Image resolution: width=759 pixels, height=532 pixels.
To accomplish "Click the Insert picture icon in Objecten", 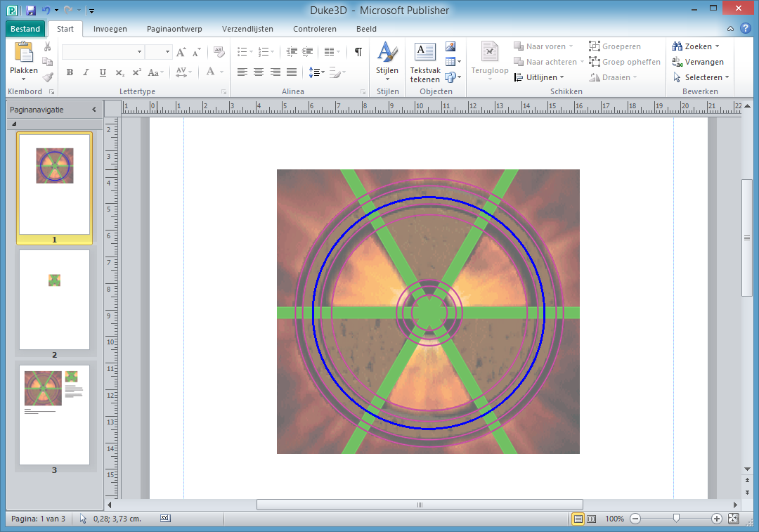I will click(450, 46).
